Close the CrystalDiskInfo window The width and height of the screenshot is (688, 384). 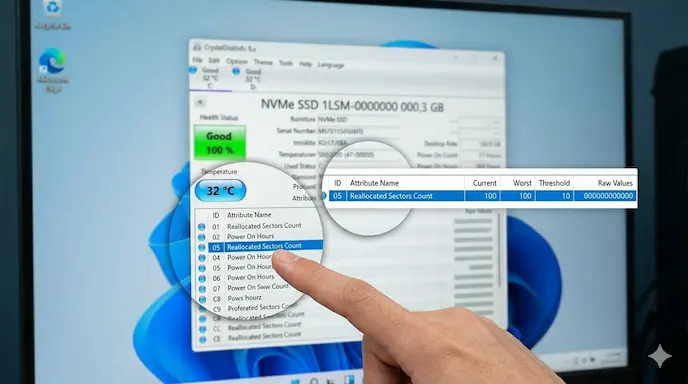pyautogui.click(x=495, y=57)
